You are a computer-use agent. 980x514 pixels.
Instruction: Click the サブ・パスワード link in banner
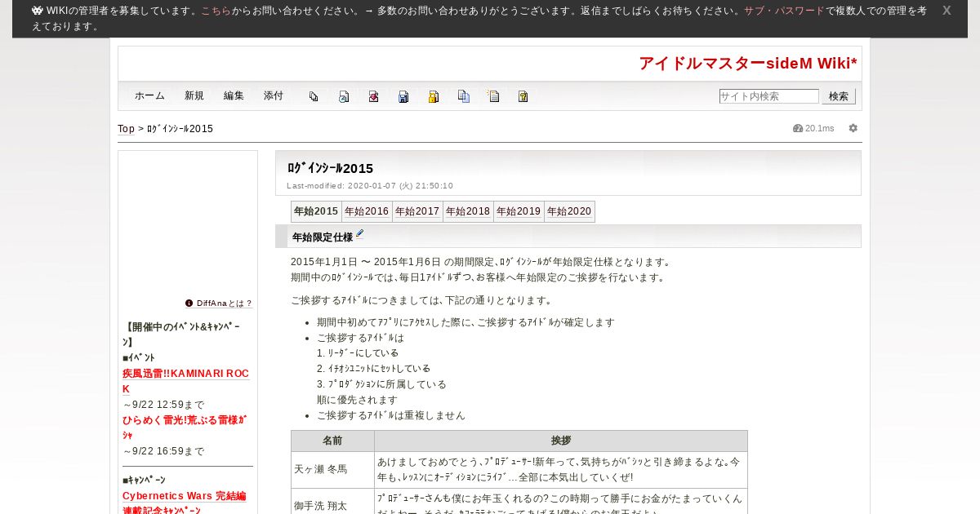click(784, 11)
